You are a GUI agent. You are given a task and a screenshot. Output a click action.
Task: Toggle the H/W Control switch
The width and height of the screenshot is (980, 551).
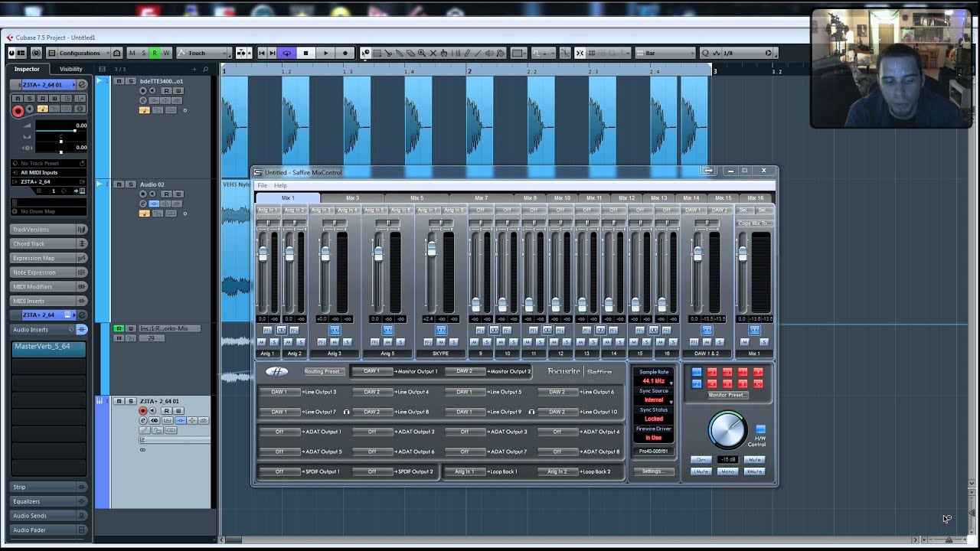pyautogui.click(x=760, y=429)
